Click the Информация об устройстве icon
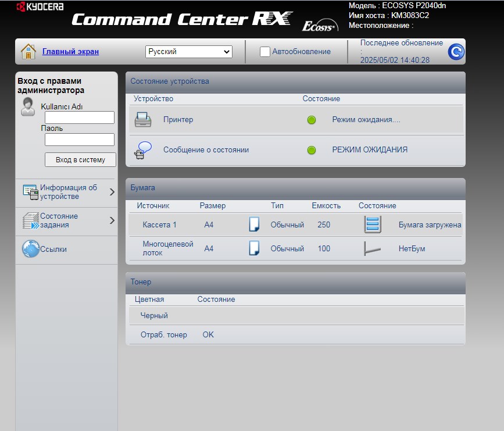 pos(31,192)
